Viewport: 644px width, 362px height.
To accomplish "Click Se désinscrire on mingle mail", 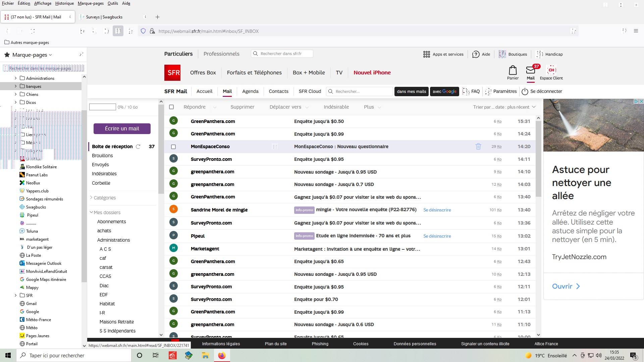I will pos(437,210).
